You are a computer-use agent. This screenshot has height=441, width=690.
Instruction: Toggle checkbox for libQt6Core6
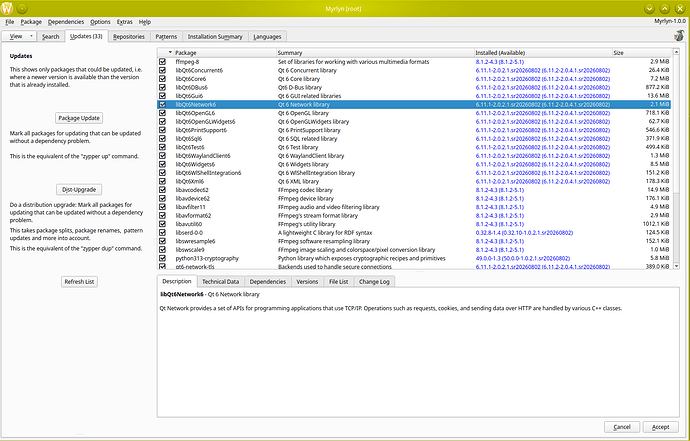[x=162, y=79]
